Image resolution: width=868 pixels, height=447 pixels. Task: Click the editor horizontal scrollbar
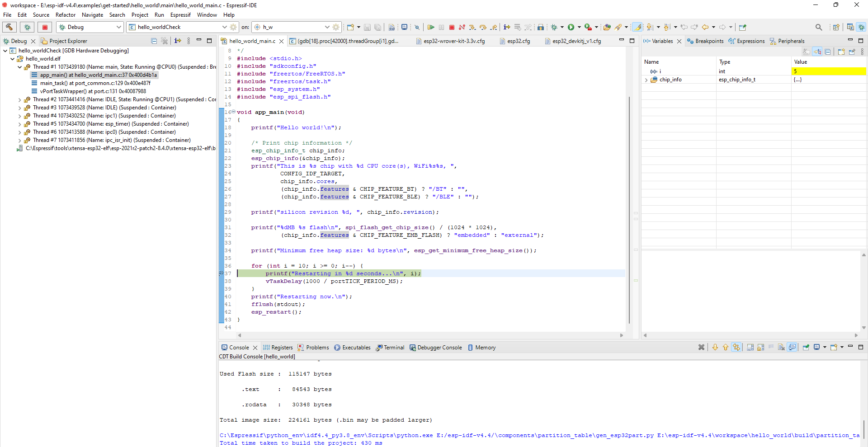pos(430,335)
